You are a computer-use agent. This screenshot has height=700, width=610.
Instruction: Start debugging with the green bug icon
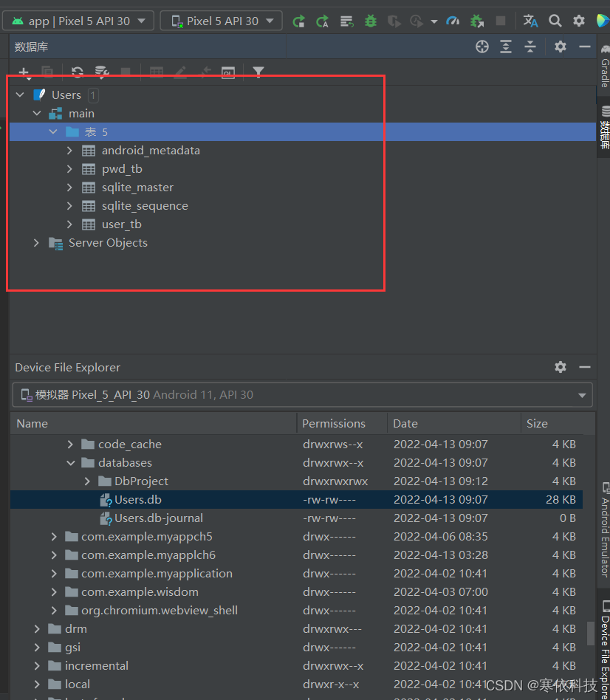tap(371, 21)
